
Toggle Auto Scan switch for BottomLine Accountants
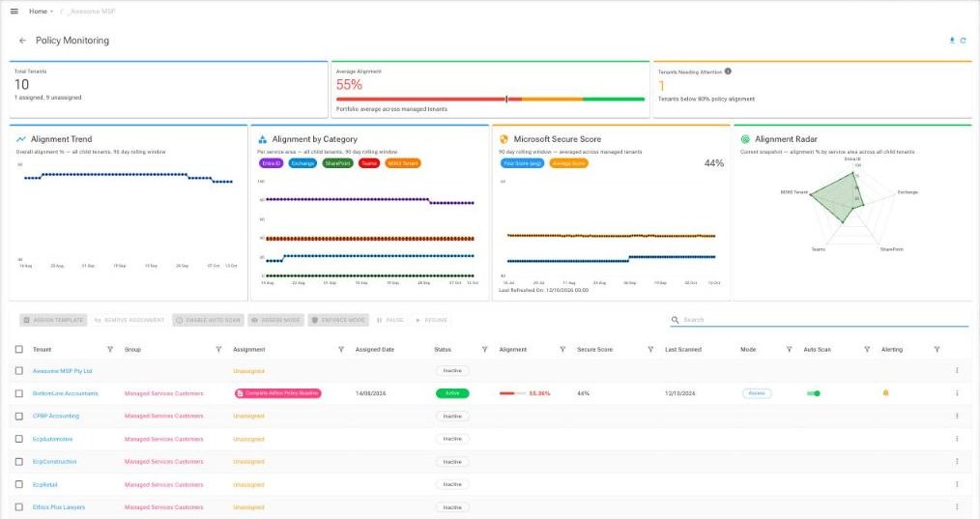click(814, 393)
